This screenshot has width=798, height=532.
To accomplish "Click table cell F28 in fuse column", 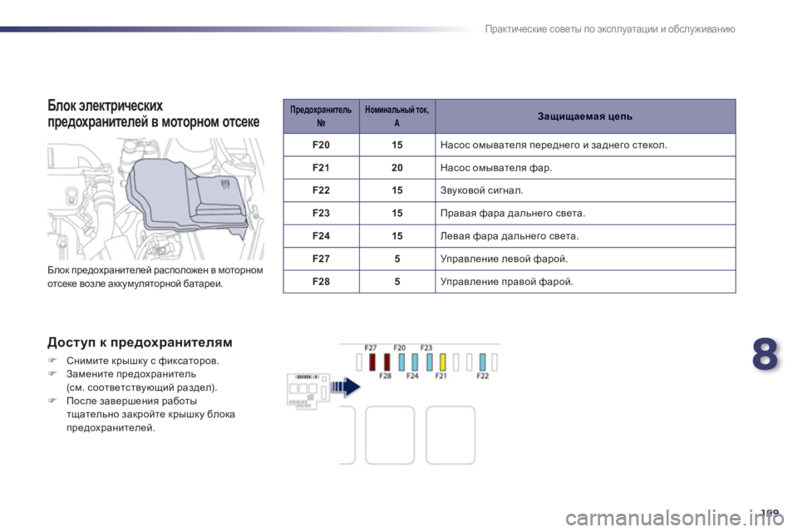I will point(321,282).
